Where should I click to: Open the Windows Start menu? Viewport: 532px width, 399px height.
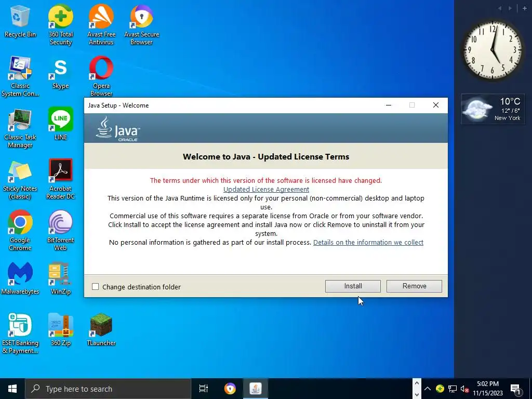click(12, 389)
